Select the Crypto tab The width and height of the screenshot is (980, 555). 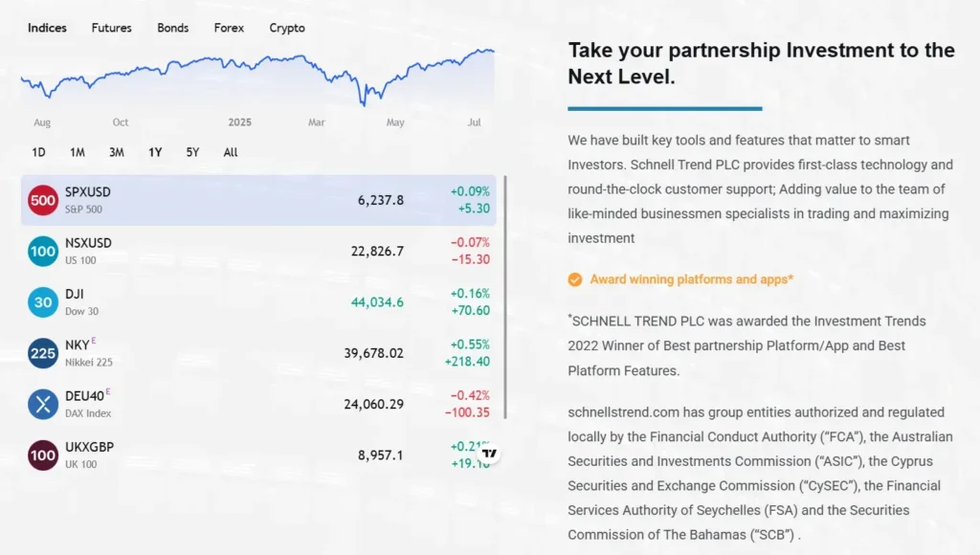[287, 28]
